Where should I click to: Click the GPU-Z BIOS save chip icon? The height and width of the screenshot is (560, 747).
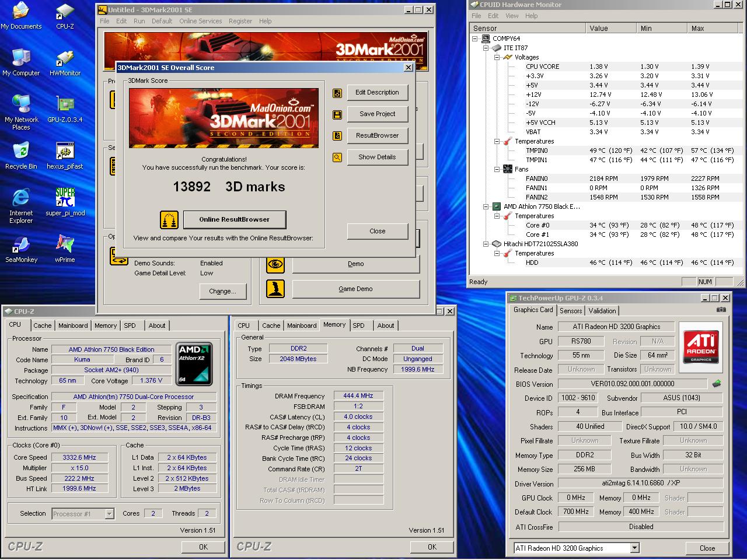pyautogui.click(x=717, y=384)
